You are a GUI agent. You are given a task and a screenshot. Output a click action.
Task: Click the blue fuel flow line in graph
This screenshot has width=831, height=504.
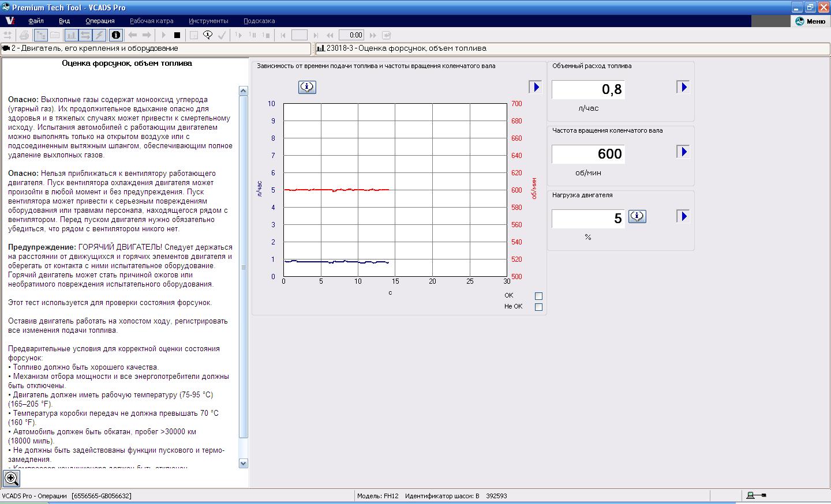tap(336, 262)
